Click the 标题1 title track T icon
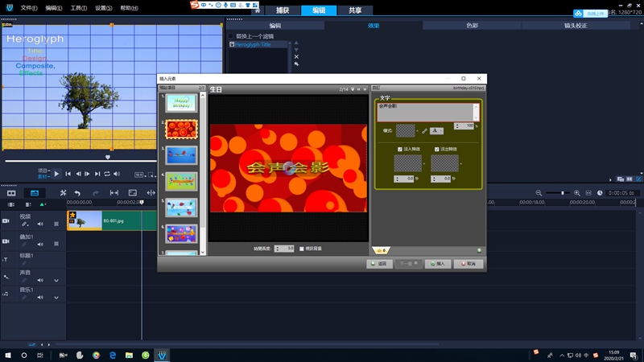Image resolution: width=644 pixels, height=362 pixels. (6, 259)
